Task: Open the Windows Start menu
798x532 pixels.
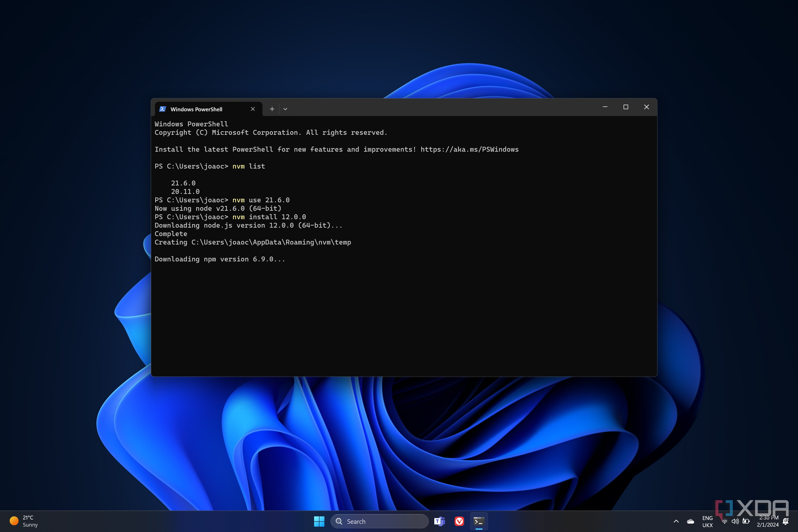Action: (x=319, y=522)
